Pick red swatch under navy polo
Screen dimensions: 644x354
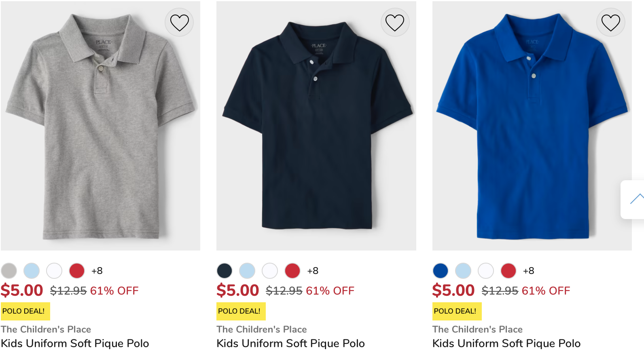click(x=292, y=271)
